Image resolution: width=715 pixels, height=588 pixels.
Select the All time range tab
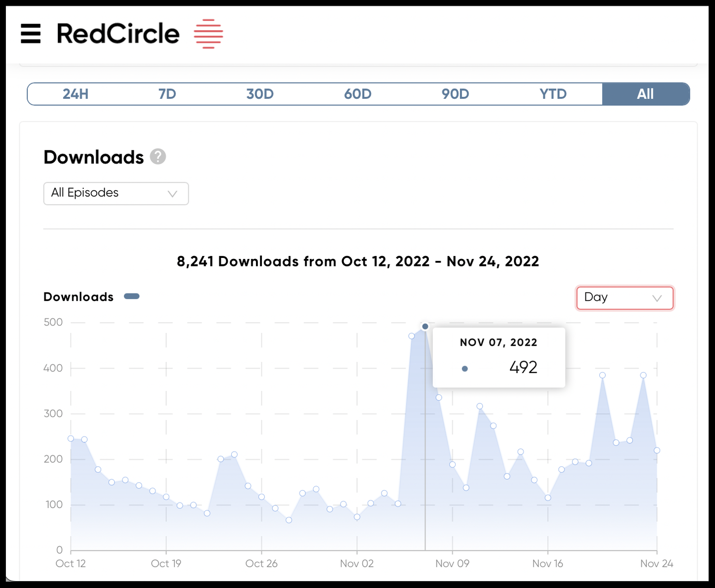click(645, 94)
